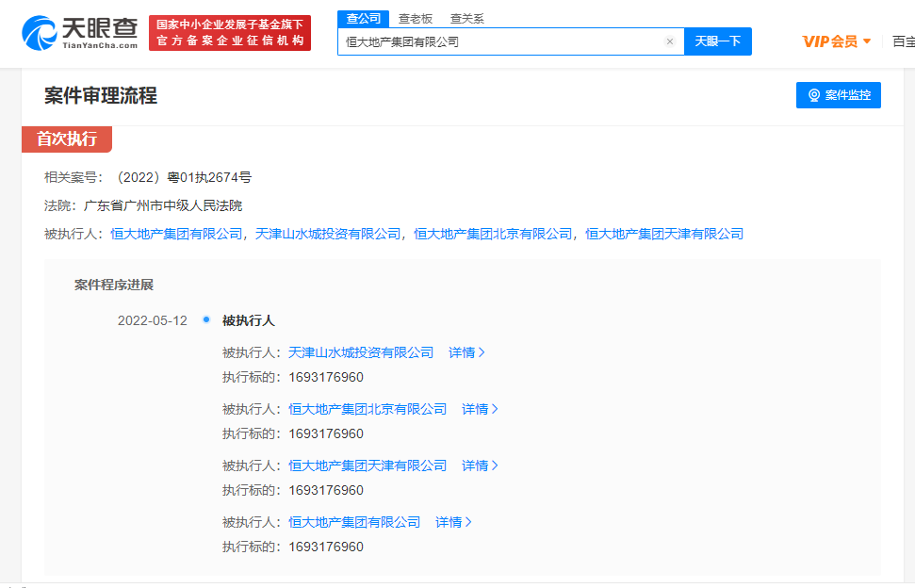Click the bold 被执行人 timeline entry title

249,320
